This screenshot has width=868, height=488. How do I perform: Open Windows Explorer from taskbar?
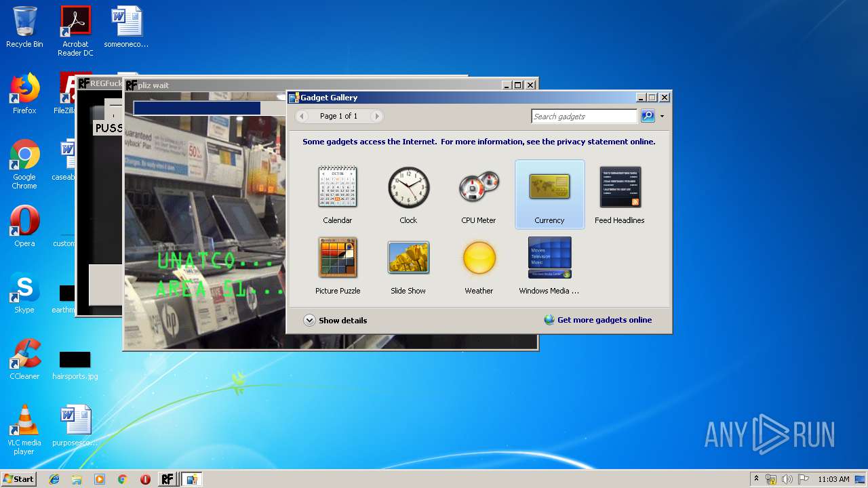[x=77, y=479]
